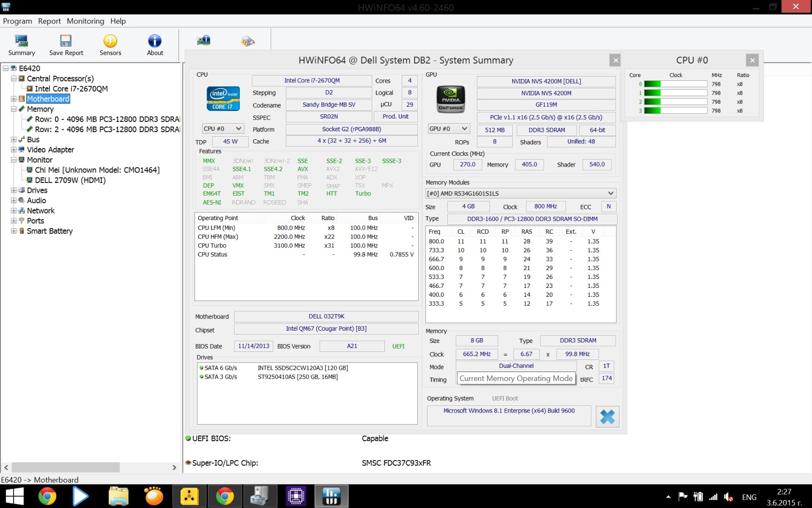Open the CPU #0 selector dropdown
Viewport: 812px width, 508px height.
pos(223,129)
